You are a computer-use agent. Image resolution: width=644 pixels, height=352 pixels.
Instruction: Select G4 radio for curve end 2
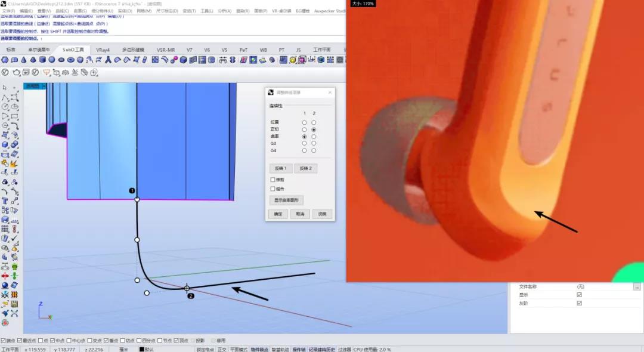[314, 150]
